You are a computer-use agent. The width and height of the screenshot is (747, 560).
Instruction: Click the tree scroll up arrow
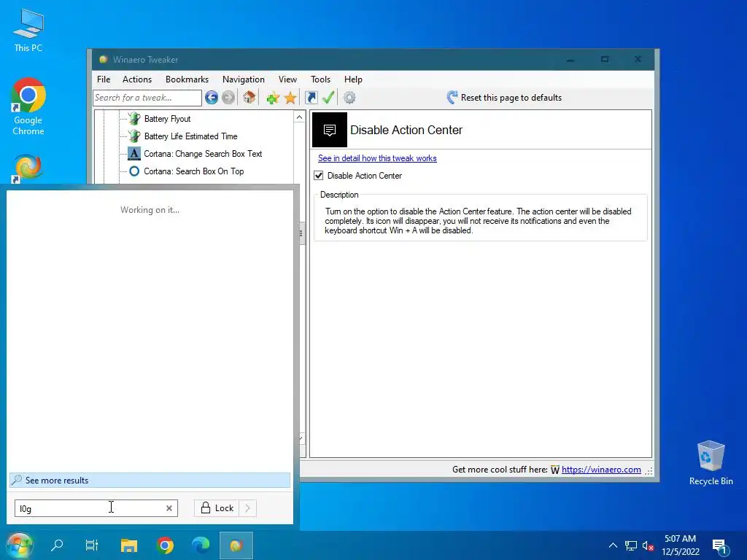pyautogui.click(x=299, y=117)
